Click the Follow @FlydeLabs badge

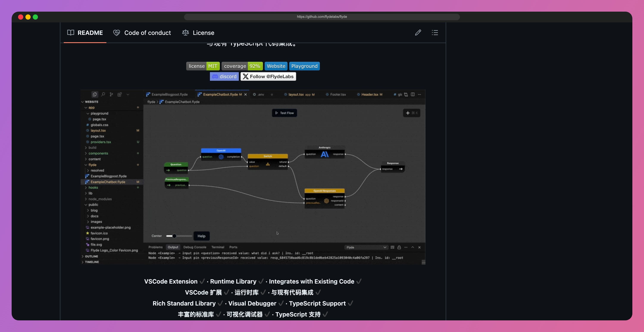(268, 76)
